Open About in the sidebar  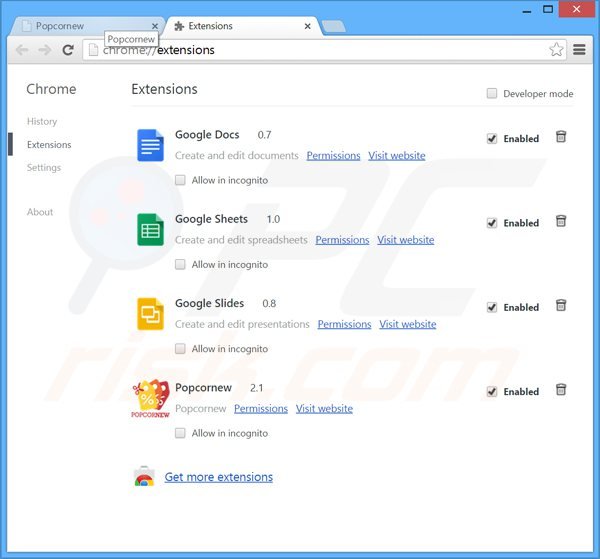point(40,212)
